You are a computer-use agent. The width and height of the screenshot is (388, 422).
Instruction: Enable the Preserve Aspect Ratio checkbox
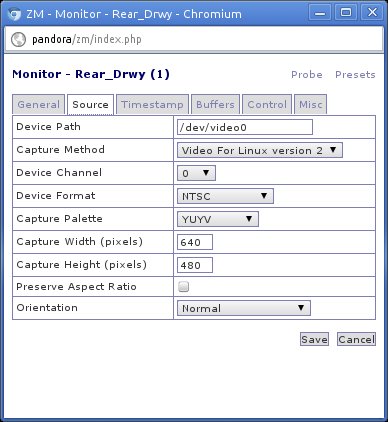(184, 287)
